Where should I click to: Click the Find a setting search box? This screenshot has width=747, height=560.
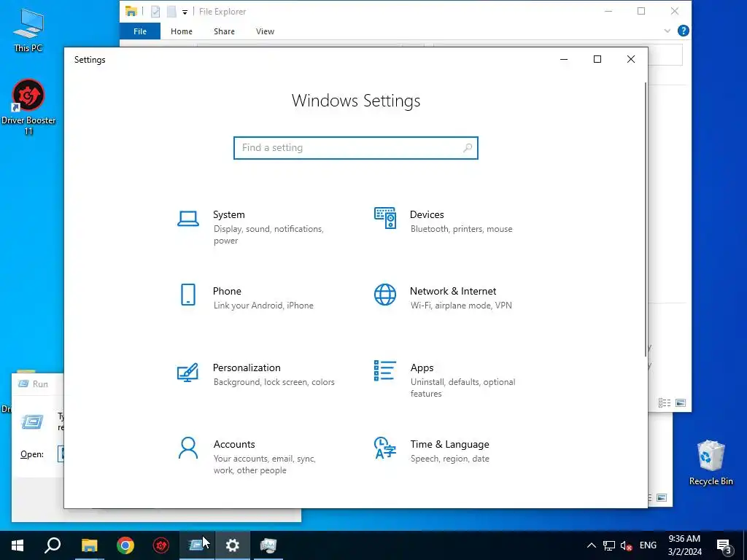356,147
